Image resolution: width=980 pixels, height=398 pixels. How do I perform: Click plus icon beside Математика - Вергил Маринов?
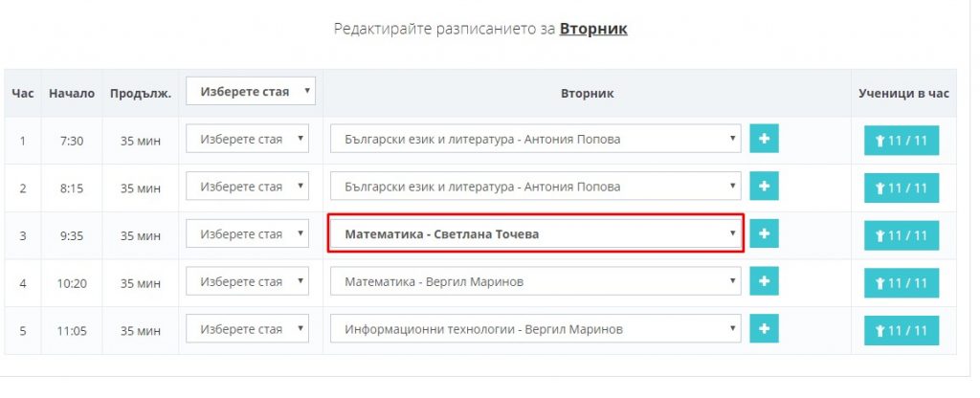click(764, 281)
